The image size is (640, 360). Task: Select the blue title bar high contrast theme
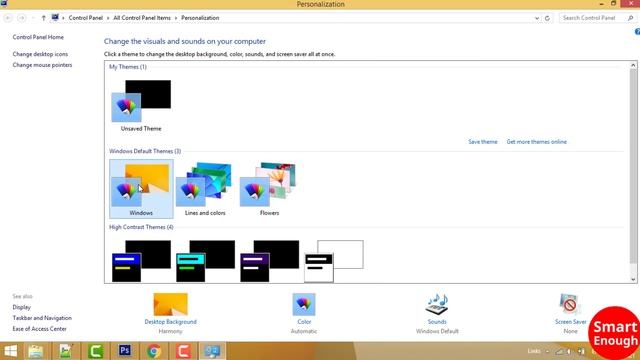tap(141, 260)
